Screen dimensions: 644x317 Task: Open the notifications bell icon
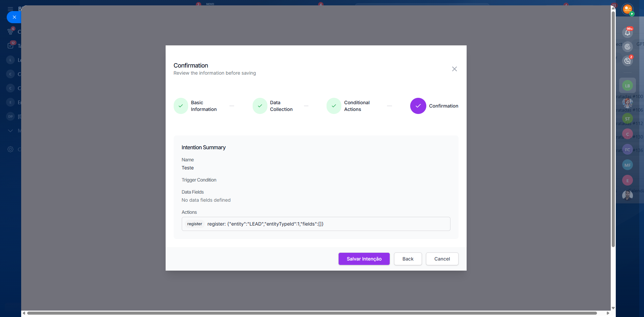click(627, 33)
